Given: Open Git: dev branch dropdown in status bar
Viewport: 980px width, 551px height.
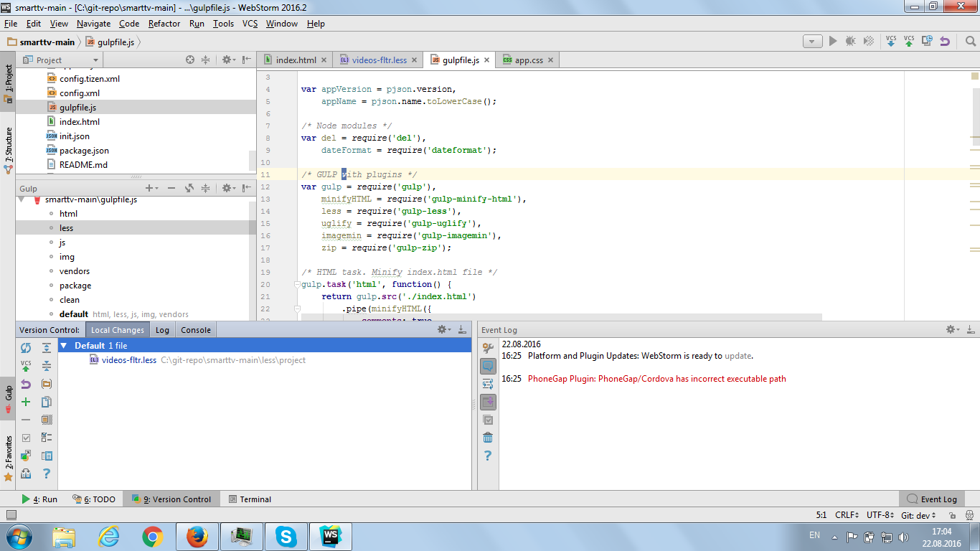Looking at the screenshot, I should [x=920, y=515].
